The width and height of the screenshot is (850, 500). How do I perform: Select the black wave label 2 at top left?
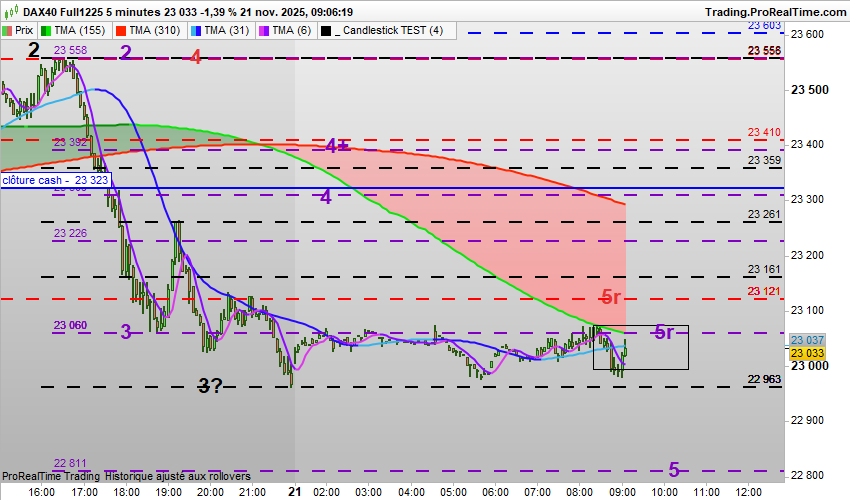point(34,50)
